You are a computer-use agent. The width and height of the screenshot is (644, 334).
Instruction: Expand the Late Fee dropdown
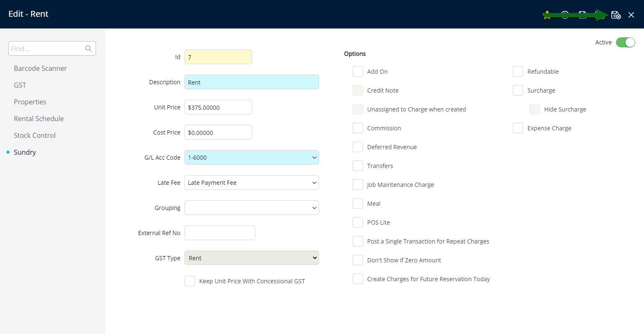252,183
